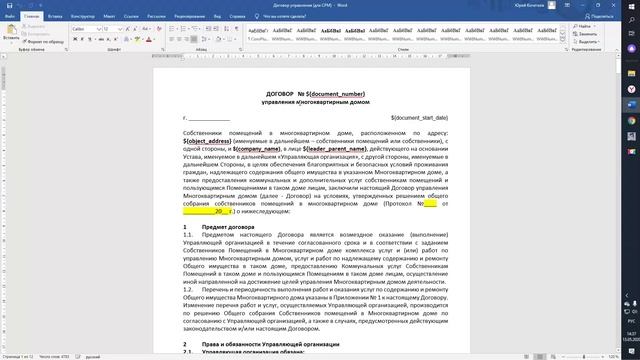
Task: Click Найти (Find) button
Action: 584,26
